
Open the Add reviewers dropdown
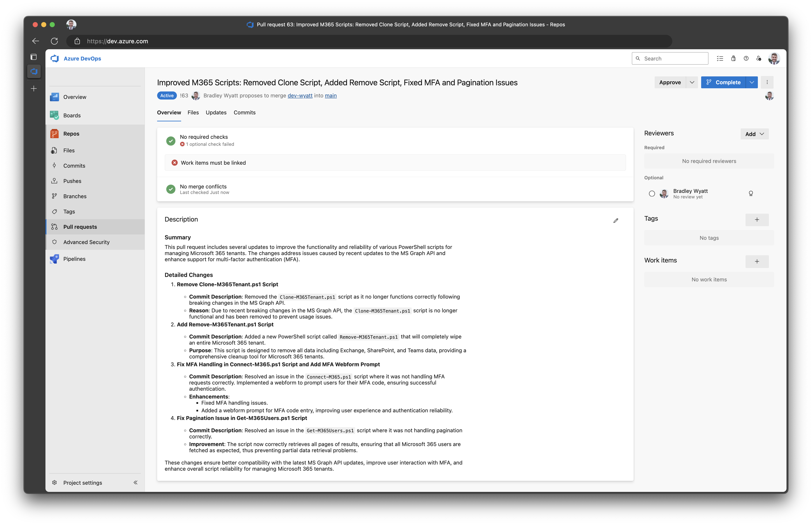[754, 134]
